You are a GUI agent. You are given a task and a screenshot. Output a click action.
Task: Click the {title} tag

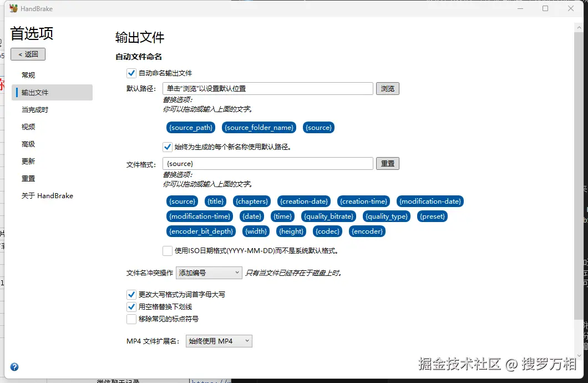click(x=216, y=201)
